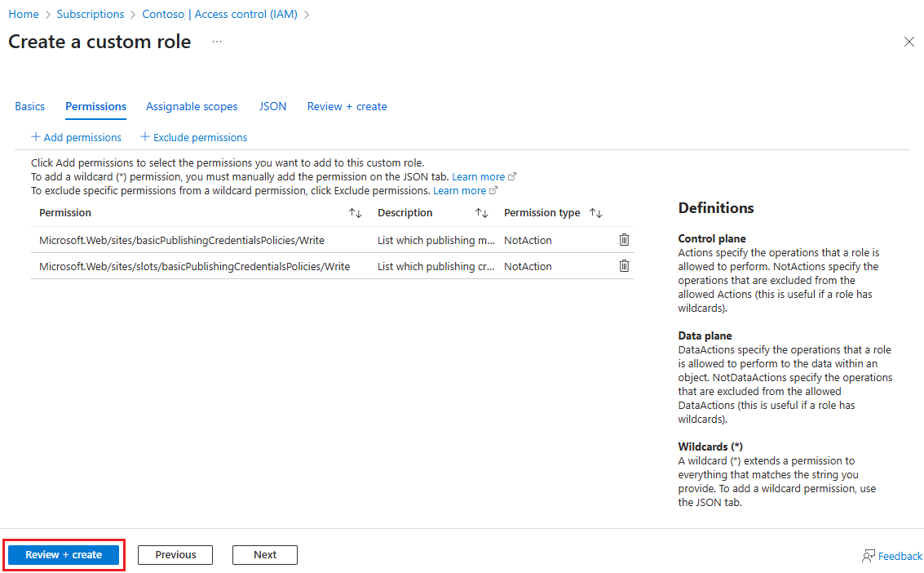Switch to the Assignable scopes tab
This screenshot has width=924, height=573.
tap(192, 106)
